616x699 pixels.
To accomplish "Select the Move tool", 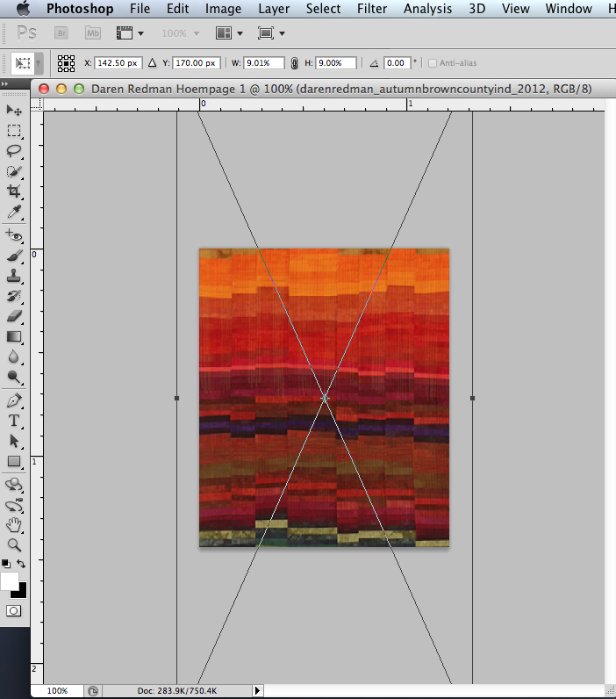I will click(x=14, y=110).
